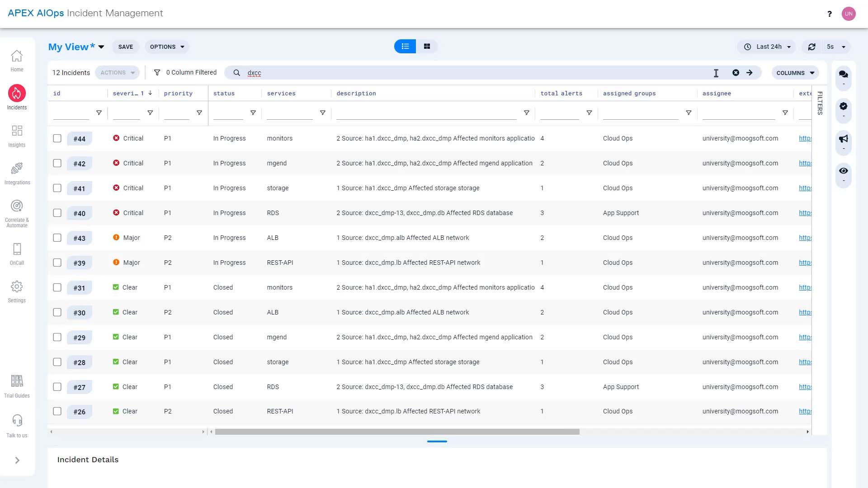Open the assignee column filter funnel
Viewport: 868px width, 488px height.
pos(785,113)
